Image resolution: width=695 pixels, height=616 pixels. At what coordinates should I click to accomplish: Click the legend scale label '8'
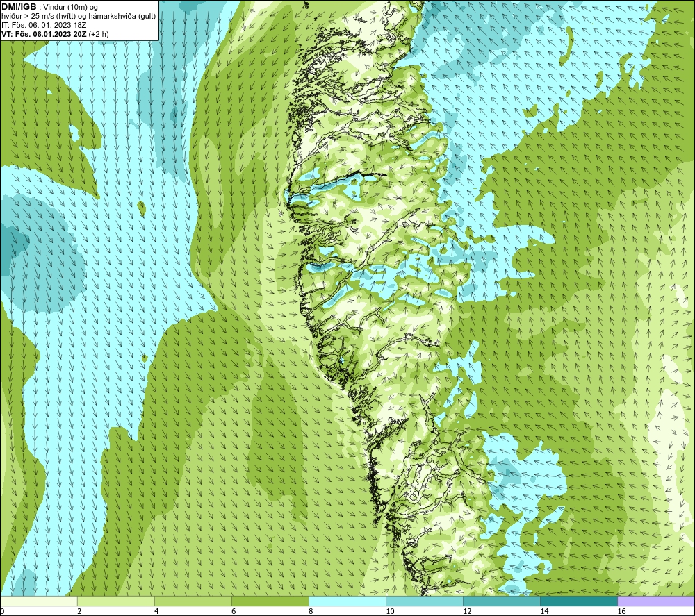click(x=311, y=611)
